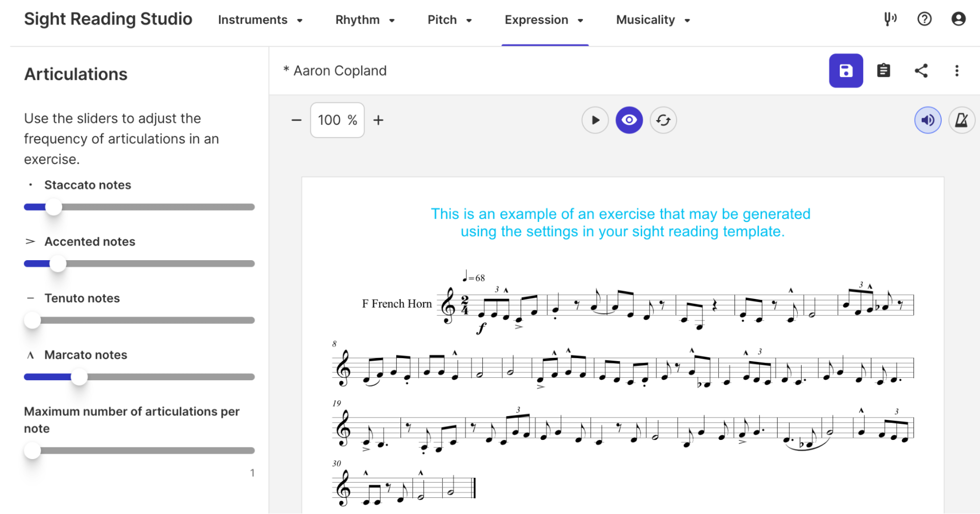The height and width of the screenshot is (514, 980).
Task: Click the share icon
Action: pos(921,71)
